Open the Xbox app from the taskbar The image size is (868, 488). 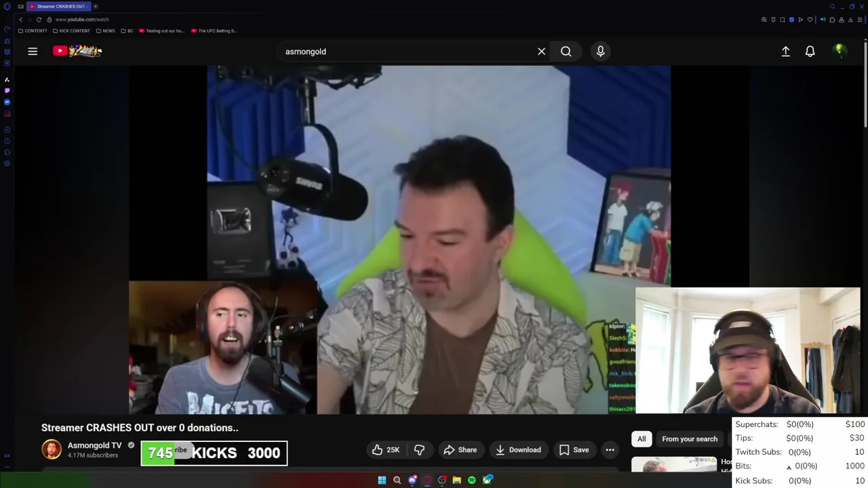[488, 480]
